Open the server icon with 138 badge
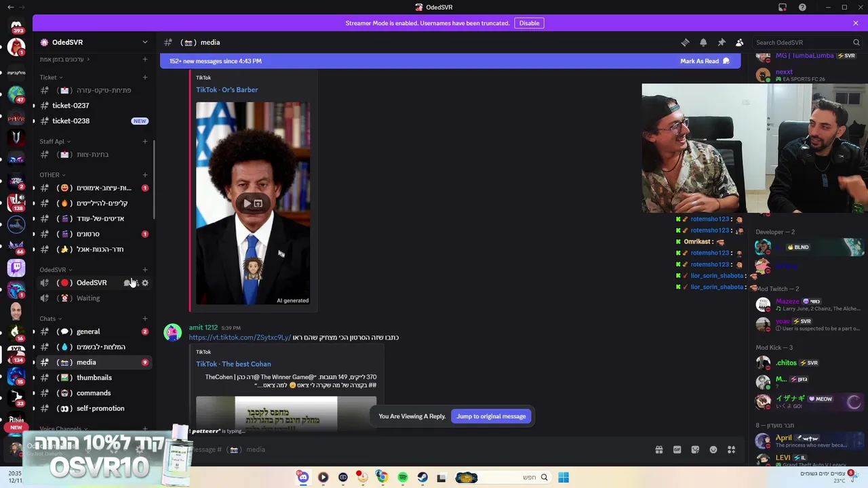 pyautogui.click(x=16, y=202)
